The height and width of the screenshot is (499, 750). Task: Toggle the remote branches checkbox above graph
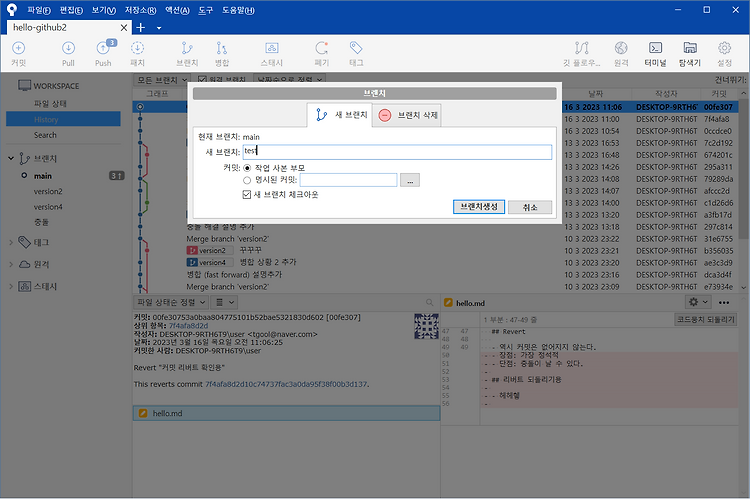[x=202, y=79]
